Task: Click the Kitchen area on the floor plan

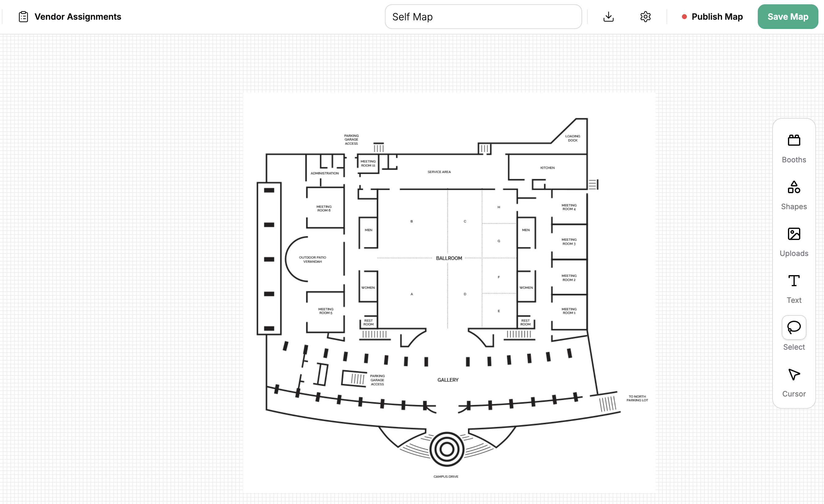Action: (x=548, y=168)
